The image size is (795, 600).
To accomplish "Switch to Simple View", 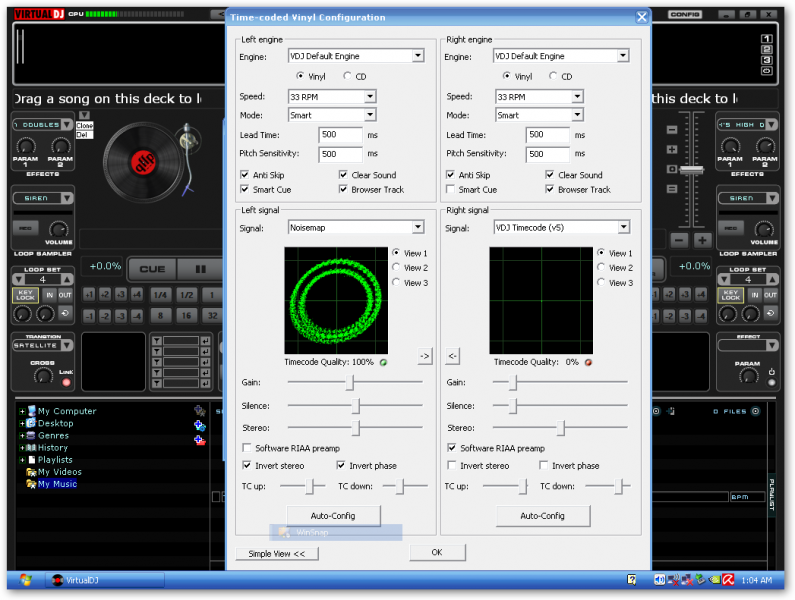I will [x=277, y=554].
